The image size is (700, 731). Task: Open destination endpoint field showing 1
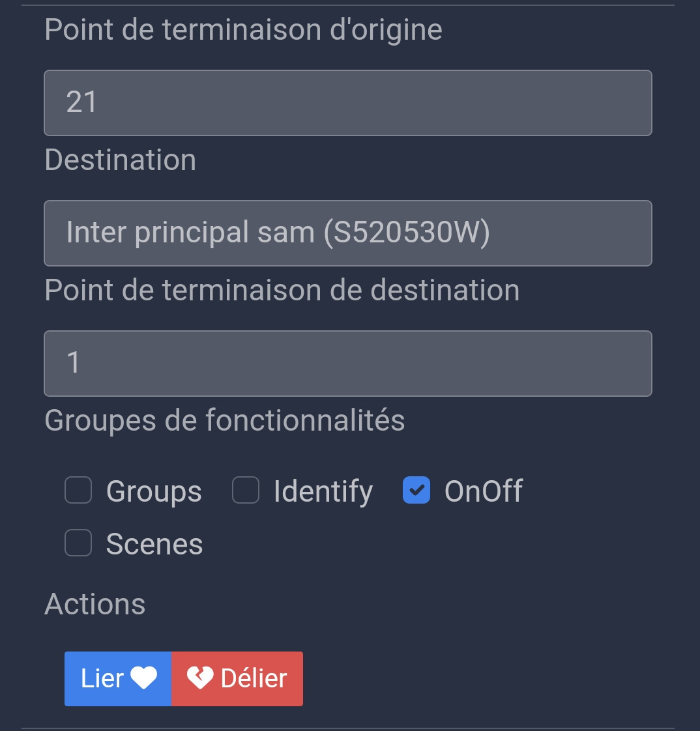click(348, 364)
